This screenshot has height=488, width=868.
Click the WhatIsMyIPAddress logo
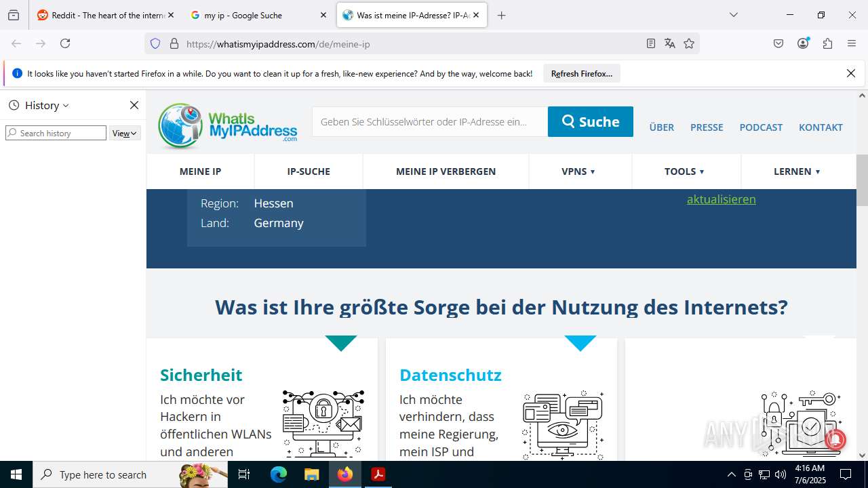[x=228, y=126]
